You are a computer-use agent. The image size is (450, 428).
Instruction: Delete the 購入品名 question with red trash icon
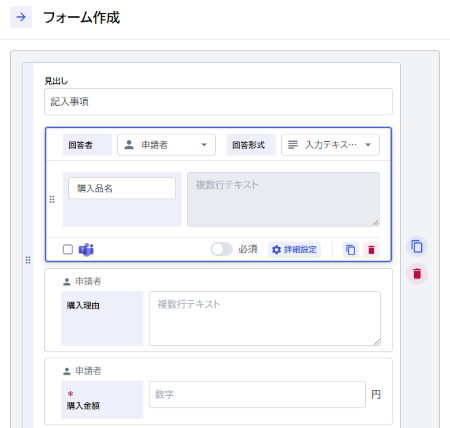click(371, 250)
